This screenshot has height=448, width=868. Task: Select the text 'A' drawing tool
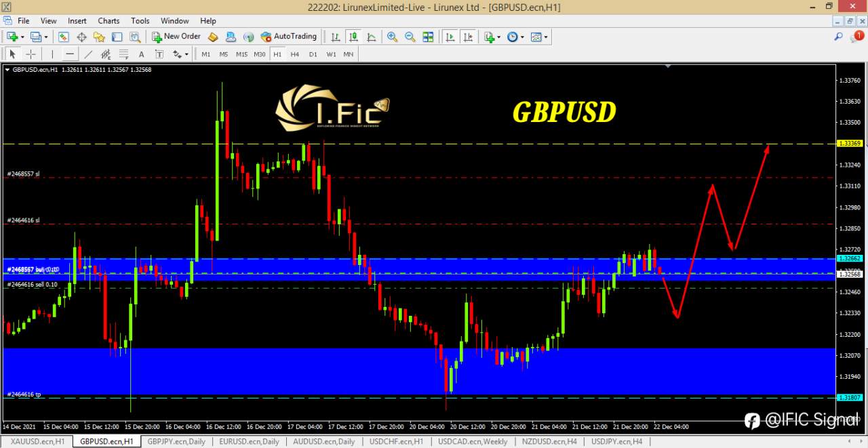coord(141,54)
